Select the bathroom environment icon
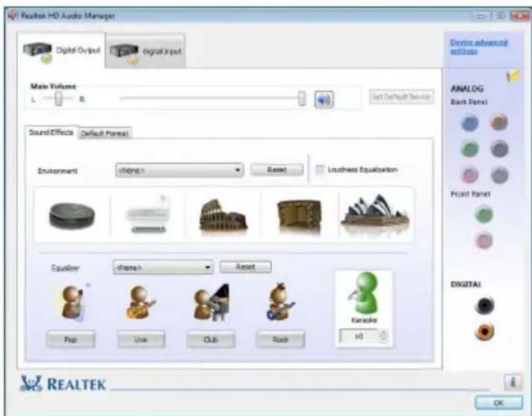Viewport: 532px width, 416px height. click(x=148, y=214)
